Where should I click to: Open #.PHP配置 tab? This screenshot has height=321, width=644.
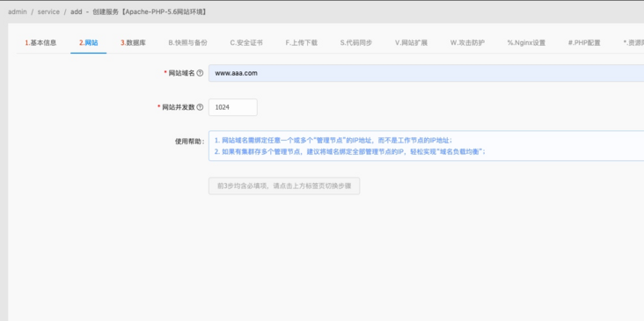click(x=584, y=43)
